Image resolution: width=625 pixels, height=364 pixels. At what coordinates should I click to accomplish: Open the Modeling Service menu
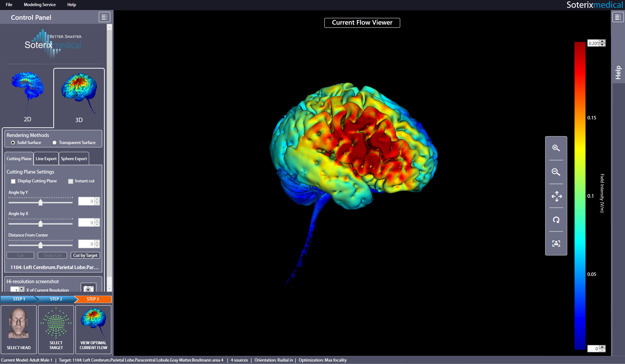(x=40, y=4)
